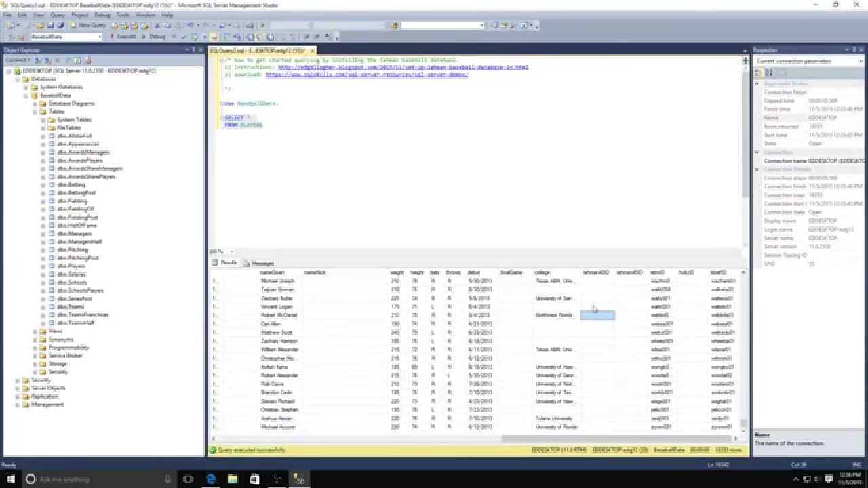Click 'Query executed successfully.' status text

tap(253, 450)
